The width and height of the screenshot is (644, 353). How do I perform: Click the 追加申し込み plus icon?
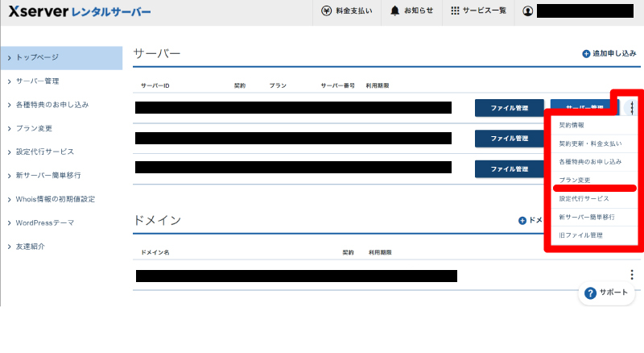586,54
